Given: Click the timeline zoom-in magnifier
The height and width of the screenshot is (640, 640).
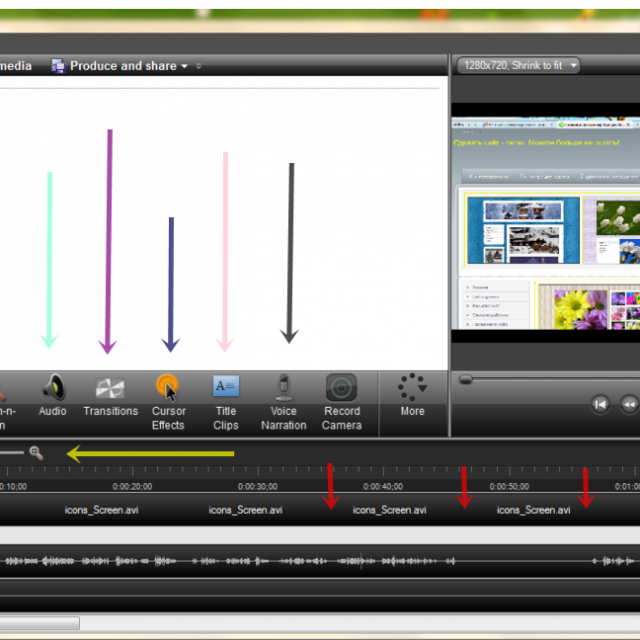Looking at the screenshot, I should (x=37, y=453).
